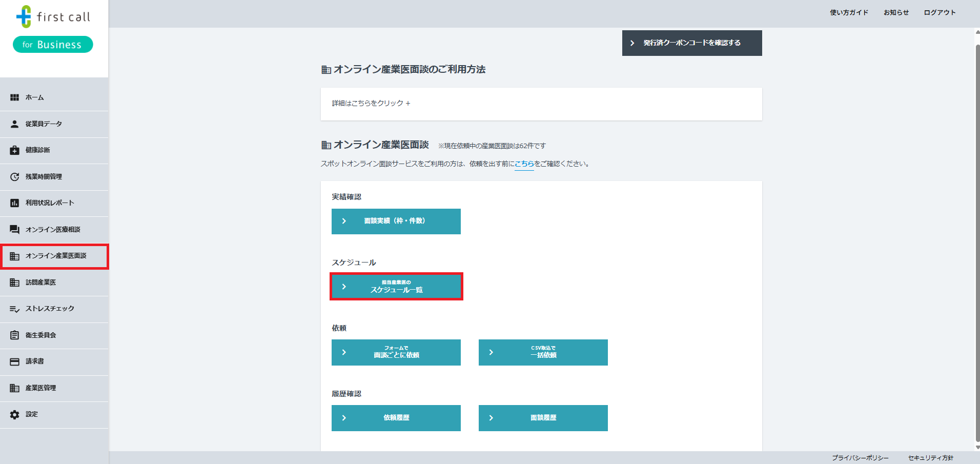This screenshot has width=980, height=464.
Task: Open ストレスチェック menu item
Action: pos(54,309)
